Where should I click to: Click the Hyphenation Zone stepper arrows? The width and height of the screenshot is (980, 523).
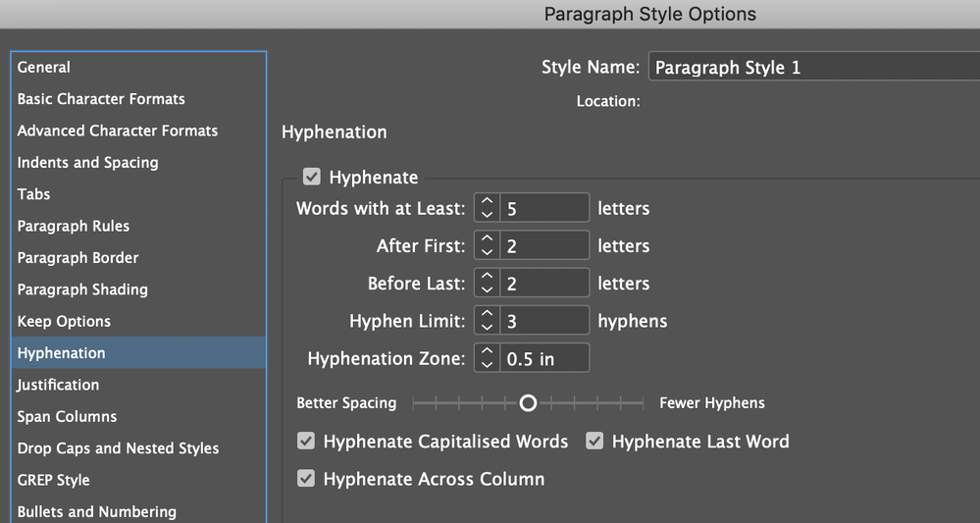click(x=487, y=359)
